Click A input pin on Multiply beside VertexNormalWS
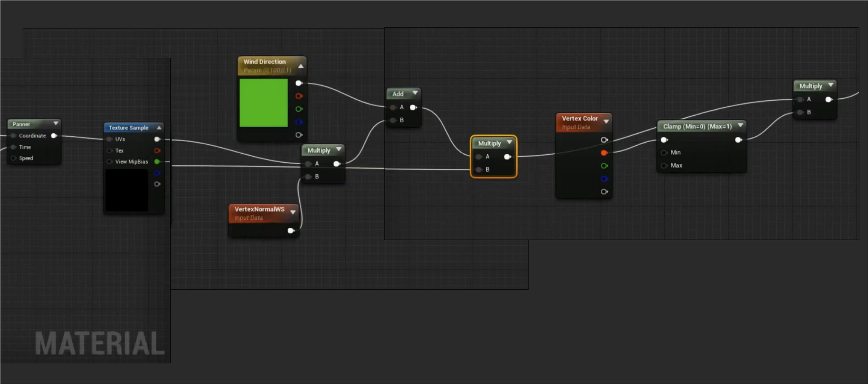Image resolution: width=868 pixels, height=384 pixels. tap(308, 164)
